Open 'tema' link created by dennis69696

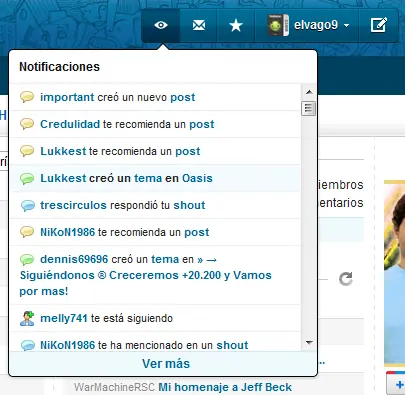165,259
